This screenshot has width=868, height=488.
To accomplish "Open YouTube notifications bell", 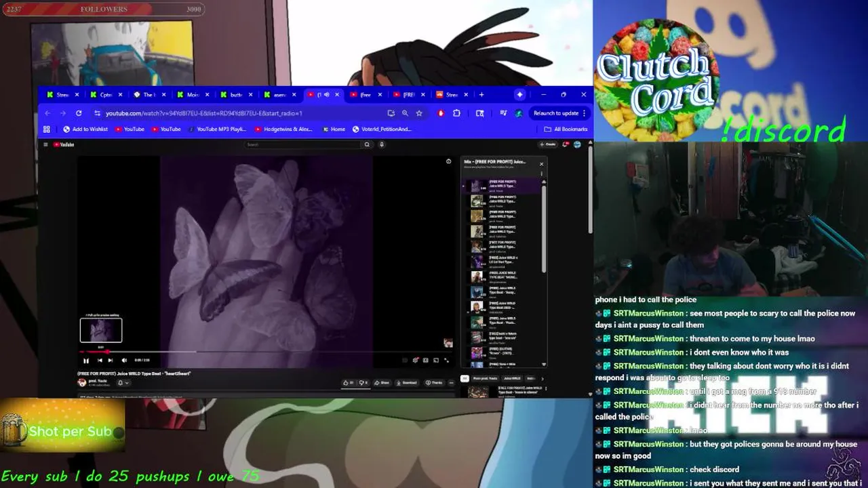I will (x=566, y=144).
